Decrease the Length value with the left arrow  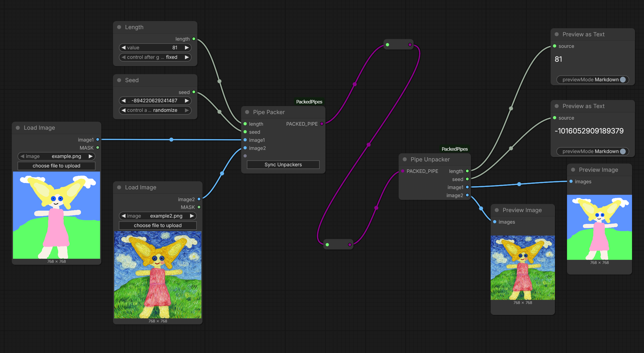click(x=124, y=48)
